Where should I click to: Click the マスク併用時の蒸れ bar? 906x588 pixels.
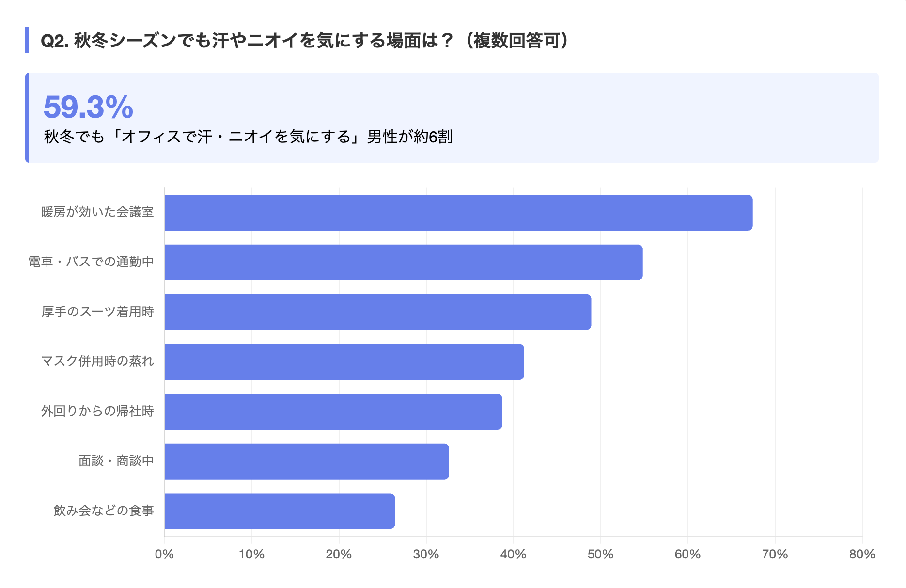click(344, 362)
